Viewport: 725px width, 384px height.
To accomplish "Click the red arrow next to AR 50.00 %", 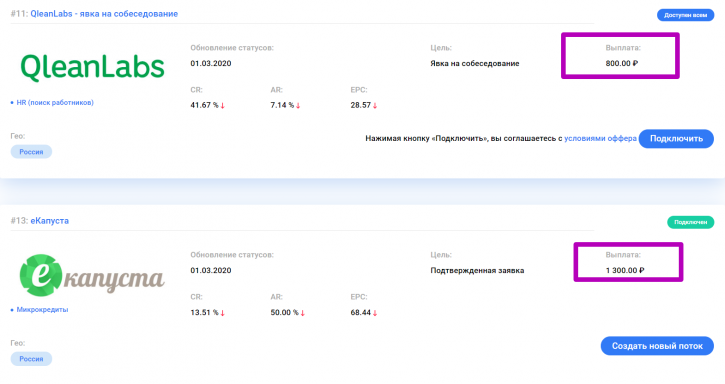I will point(302,313).
